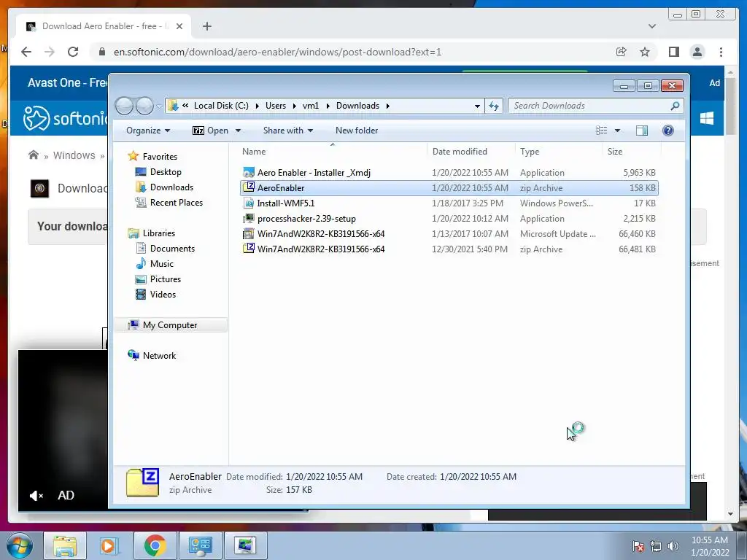The width and height of the screenshot is (747, 560).
Task: Toggle the preview pane icon
Action: 642,131
